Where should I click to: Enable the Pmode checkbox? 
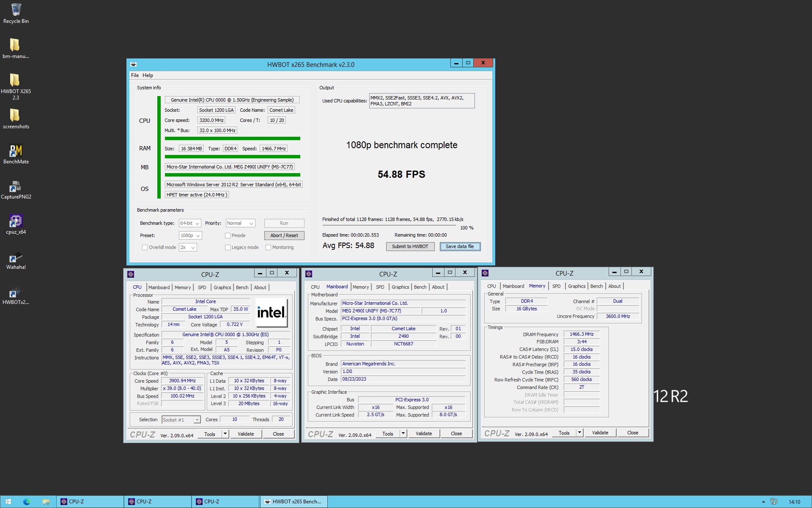(x=228, y=235)
